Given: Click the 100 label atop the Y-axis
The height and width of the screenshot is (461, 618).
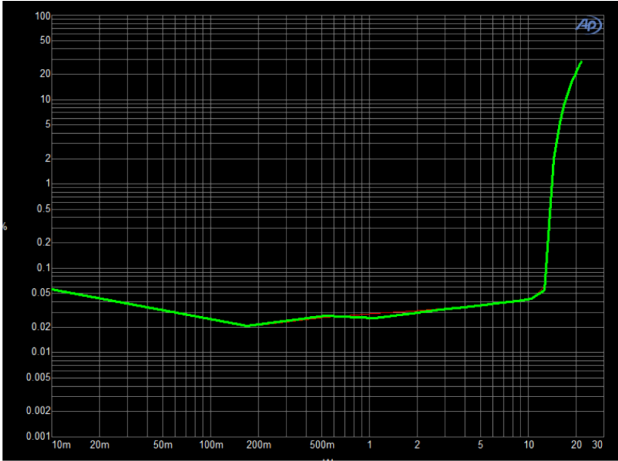Looking at the screenshot, I should point(42,17).
